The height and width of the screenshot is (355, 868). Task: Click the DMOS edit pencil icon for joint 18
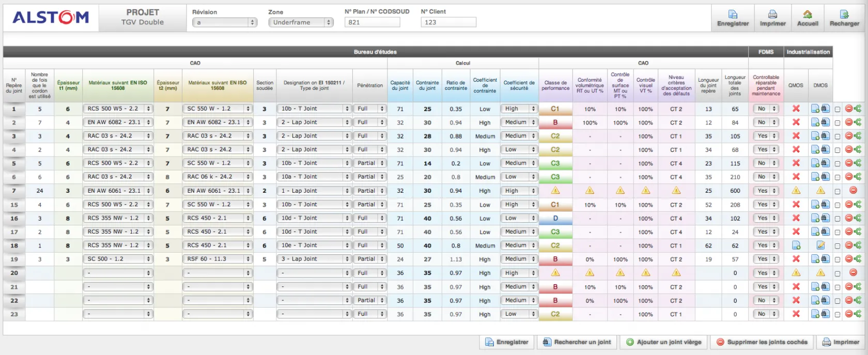[x=820, y=245]
